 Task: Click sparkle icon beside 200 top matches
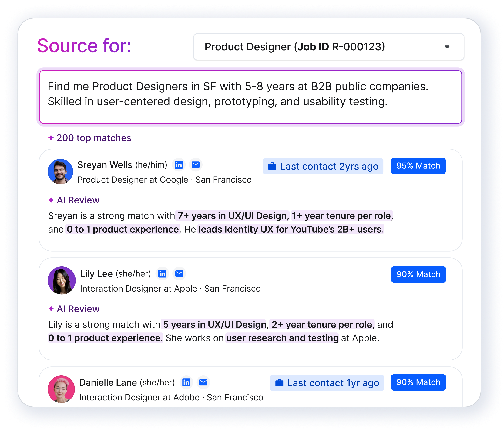tap(51, 138)
